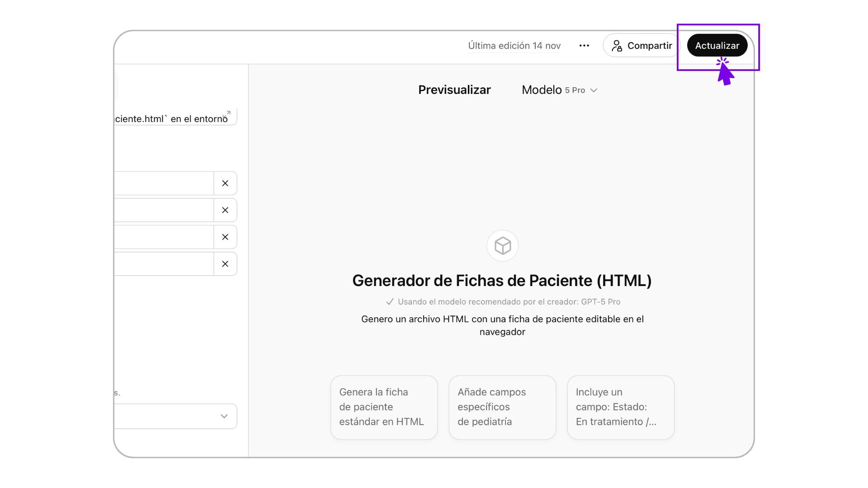The height and width of the screenshot is (488, 868).
Task: Click the cube icon above GPT title
Action: (x=502, y=246)
